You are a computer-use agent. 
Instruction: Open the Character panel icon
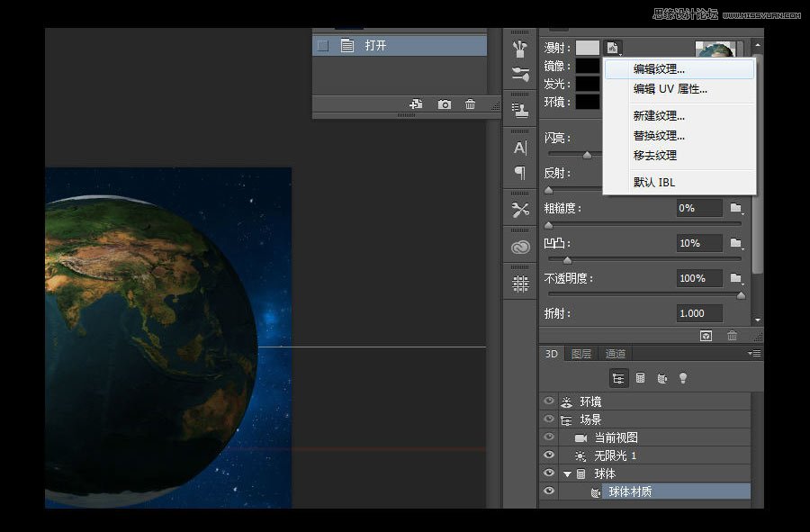(x=520, y=149)
